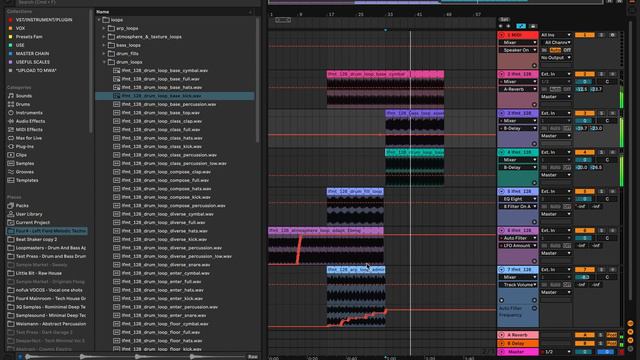This screenshot has width=640, height=360.
Task: Select ffmt_128_drum_loop_diverse_snare.wav file
Action: point(166,265)
